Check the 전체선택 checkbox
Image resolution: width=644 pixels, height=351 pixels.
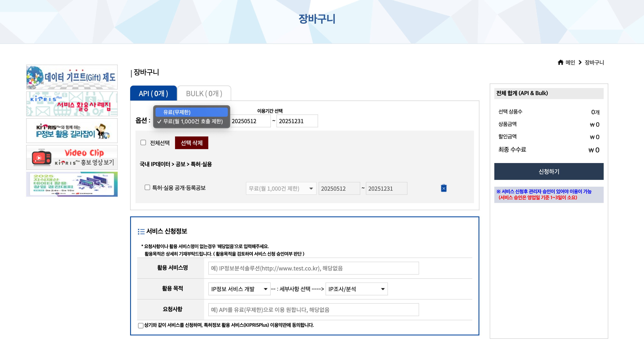[x=143, y=143]
